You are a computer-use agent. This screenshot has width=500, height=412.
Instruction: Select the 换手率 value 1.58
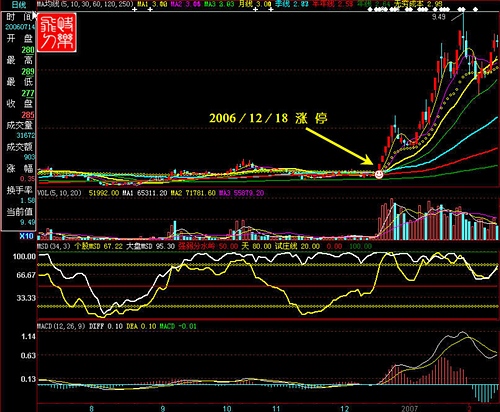point(28,200)
